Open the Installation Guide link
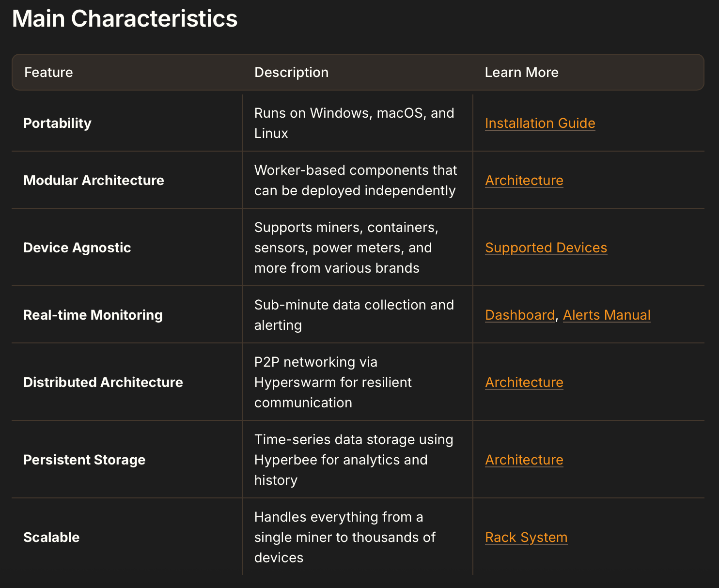719x588 pixels. pyautogui.click(x=540, y=123)
